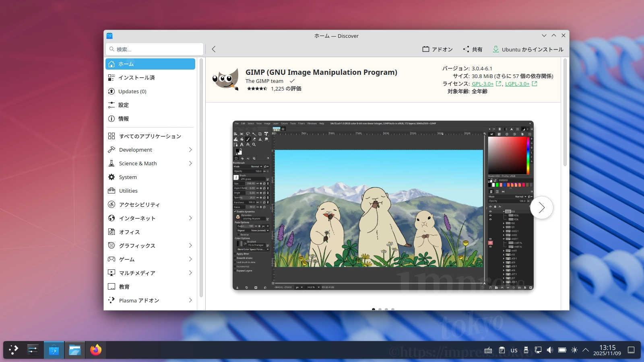Open the battery tray icon
This screenshot has height=362, width=644.
[x=562, y=350]
